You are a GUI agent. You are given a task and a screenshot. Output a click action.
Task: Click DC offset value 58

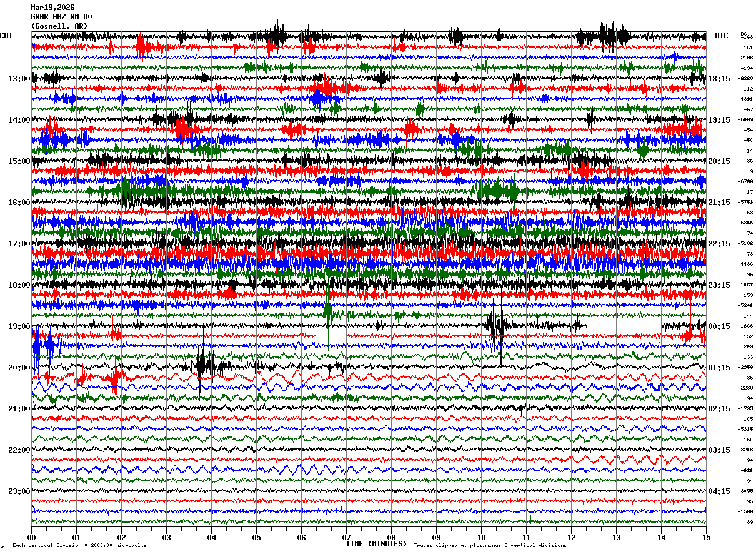750,213
